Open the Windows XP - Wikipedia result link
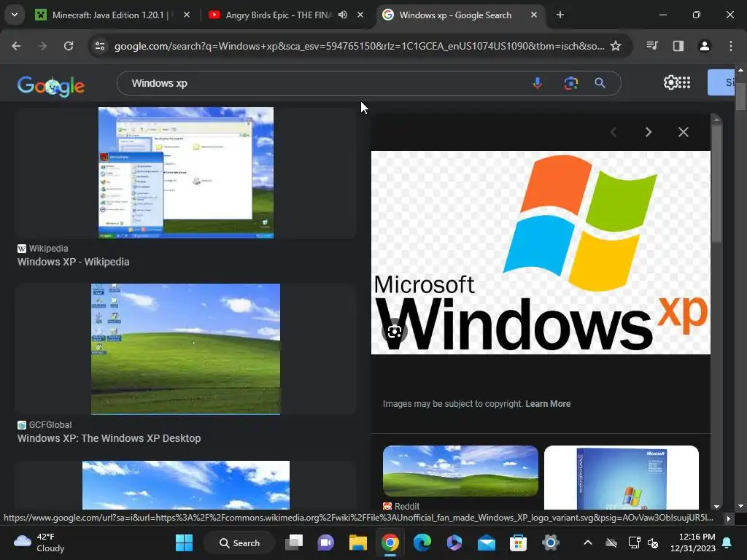The height and width of the screenshot is (560, 747). pyautogui.click(x=74, y=262)
